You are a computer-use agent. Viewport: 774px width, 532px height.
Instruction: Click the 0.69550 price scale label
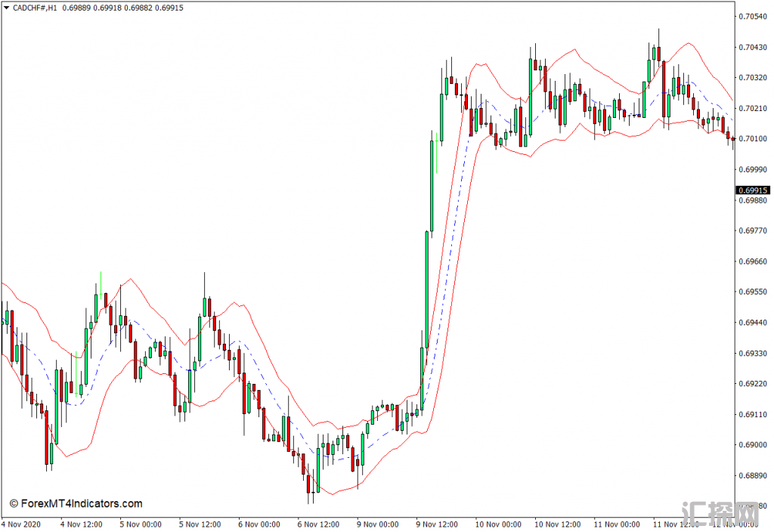[x=753, y=292]
